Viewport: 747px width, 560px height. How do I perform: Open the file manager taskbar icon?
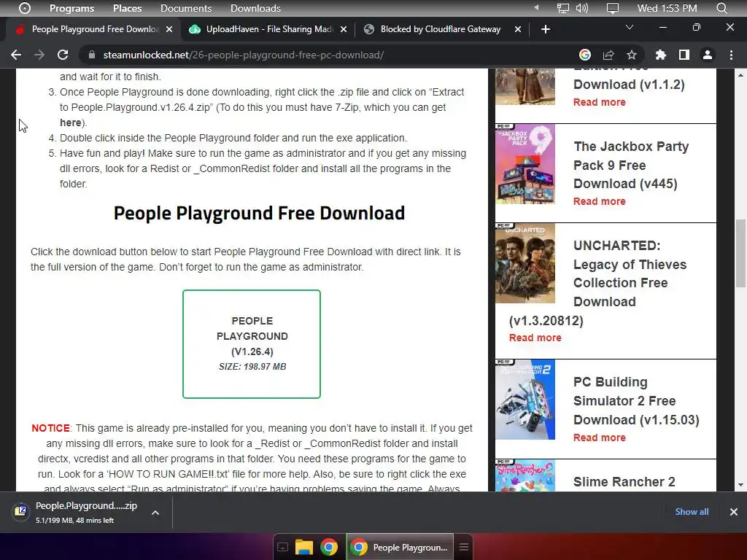304,547
